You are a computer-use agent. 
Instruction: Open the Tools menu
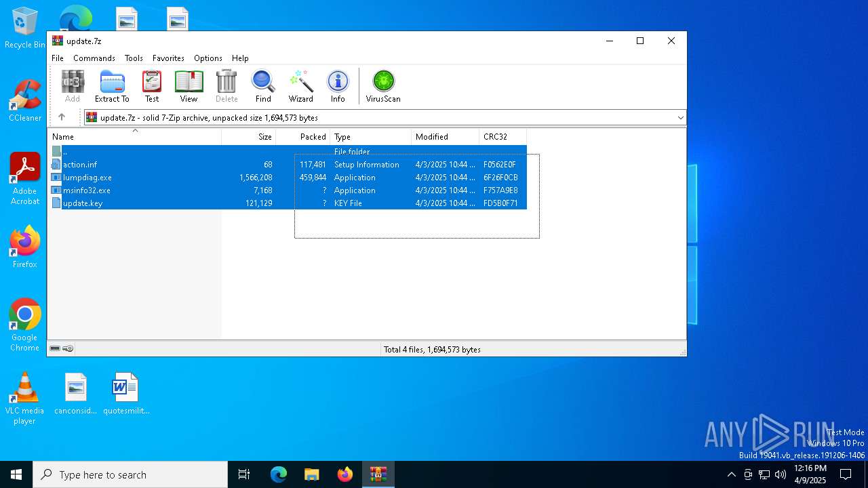coord(134,58)
